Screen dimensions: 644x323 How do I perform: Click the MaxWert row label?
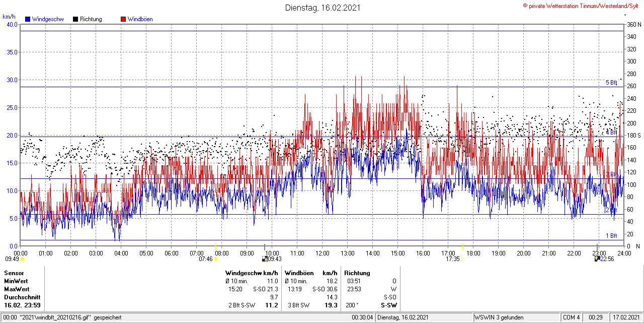17,289
